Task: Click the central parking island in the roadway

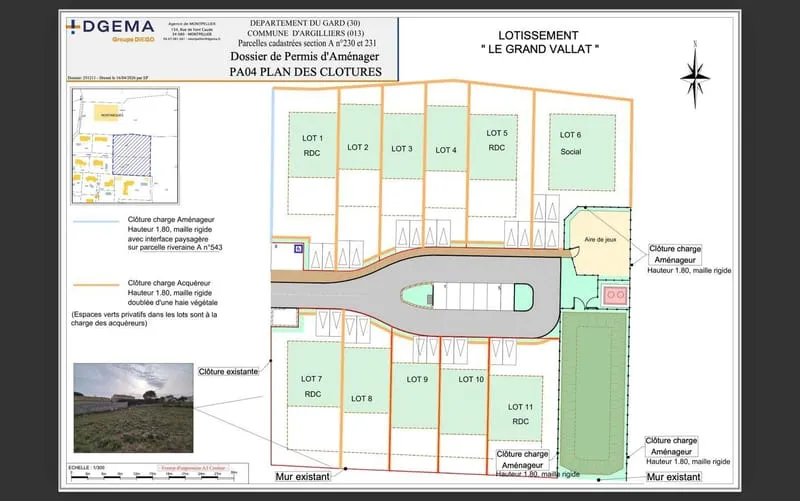Action: 467,296
